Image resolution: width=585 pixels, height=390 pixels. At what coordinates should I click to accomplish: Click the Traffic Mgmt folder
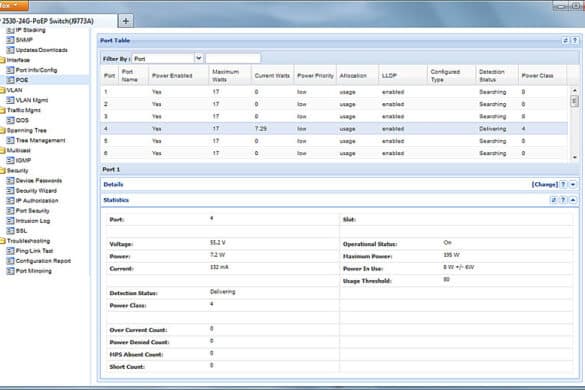21,110
